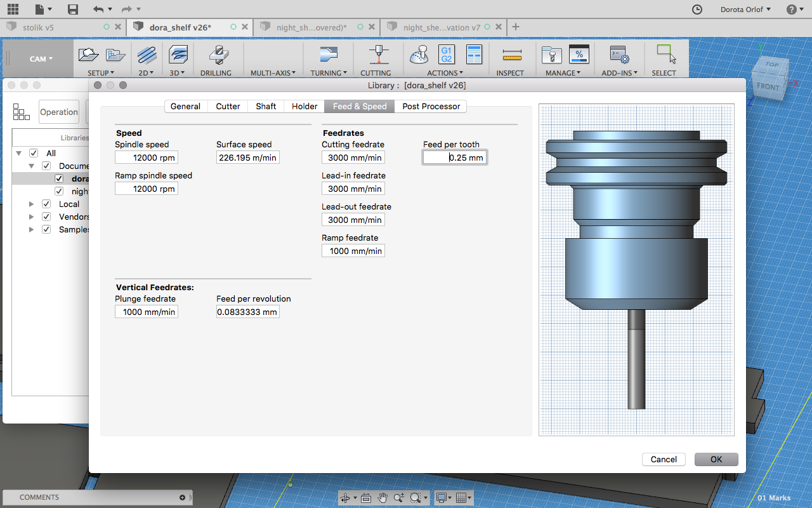Toggle the All libraries checkbox
The height and width of the screenshot is (508, 812).
[34, 153]
